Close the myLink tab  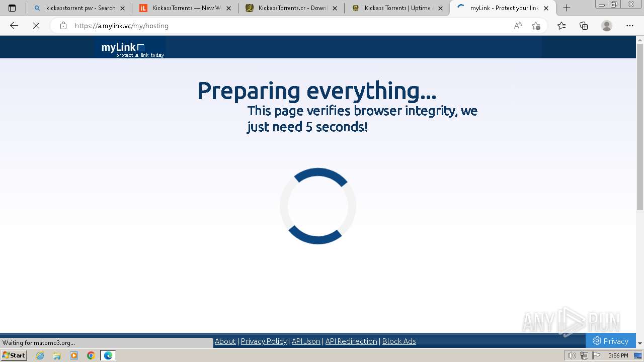(x=546, y=8)
